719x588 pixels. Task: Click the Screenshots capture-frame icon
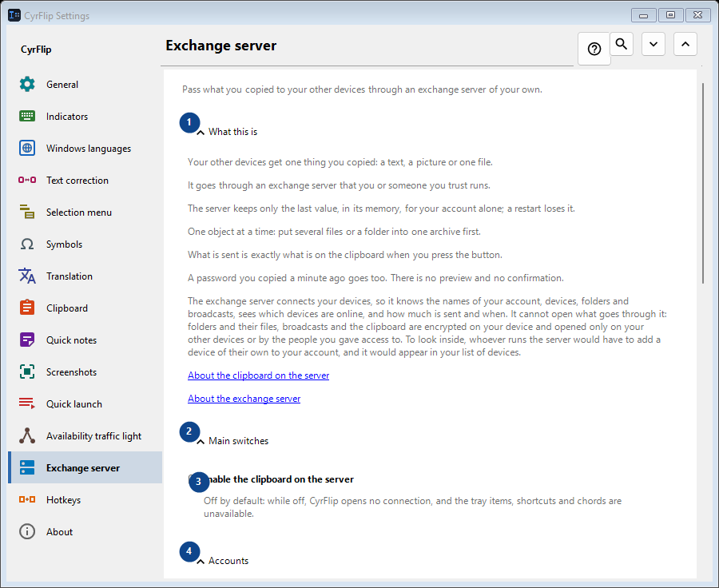[x=27, y=372]
